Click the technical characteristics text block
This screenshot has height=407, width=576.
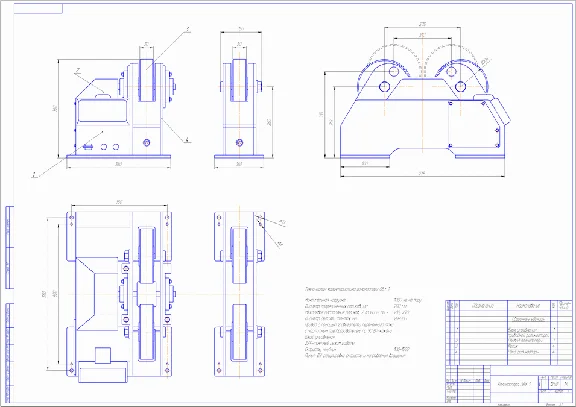364,323
